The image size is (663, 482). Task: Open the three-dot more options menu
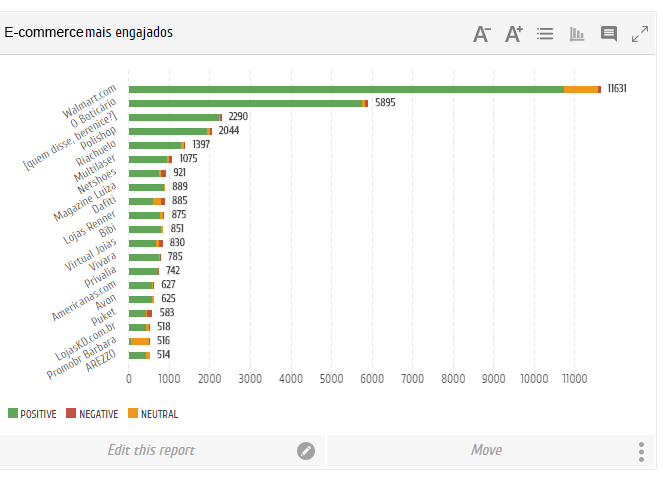pos(641,451)
